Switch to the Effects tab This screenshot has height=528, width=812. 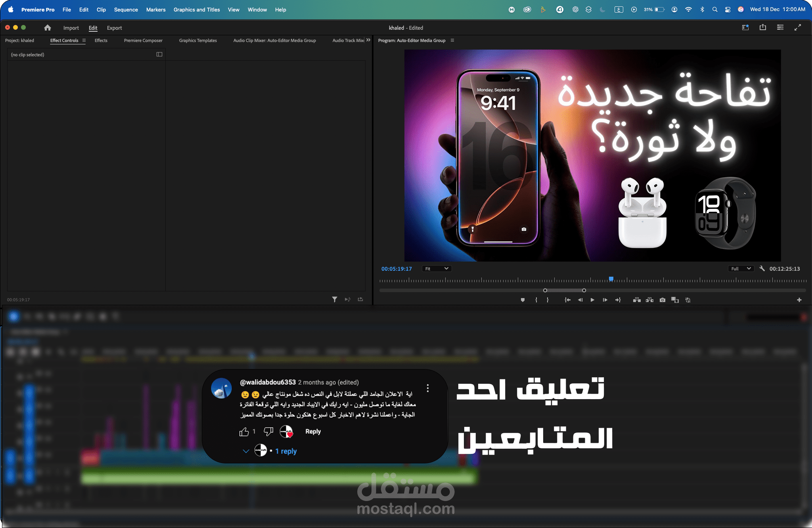point(101,40)
